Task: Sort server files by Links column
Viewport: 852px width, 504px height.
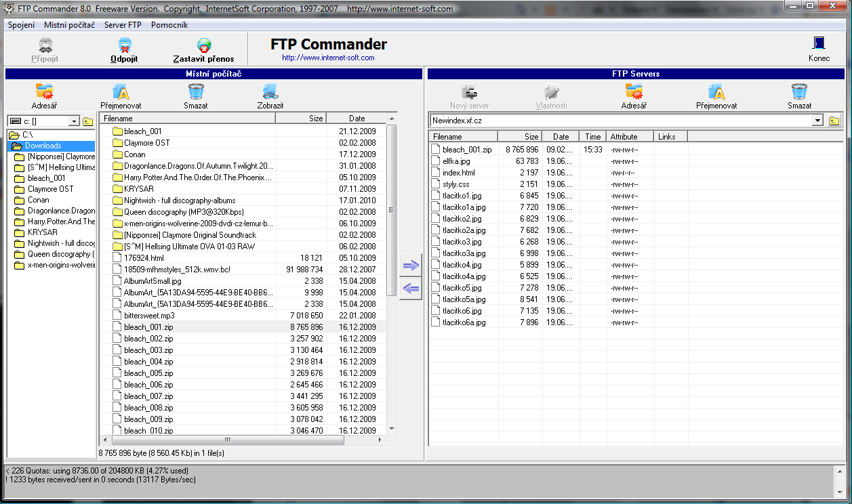Action: coord(671,137)
